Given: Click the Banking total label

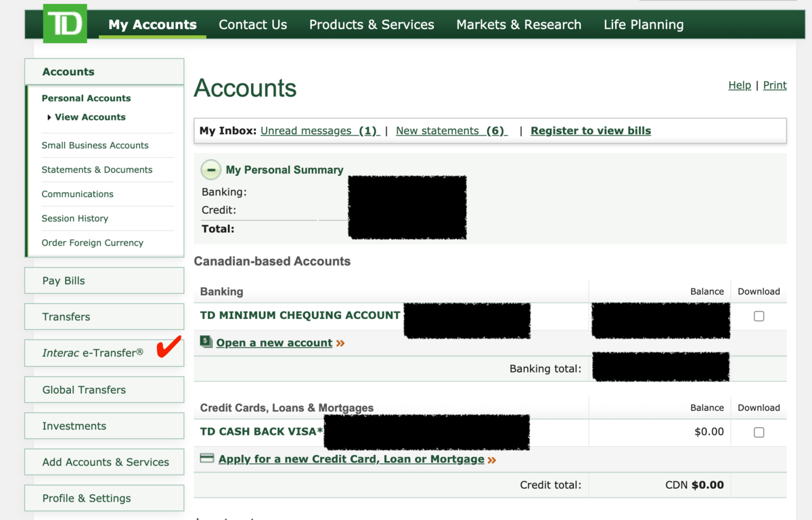Looking at the screenshot, I should coord(545,369).
